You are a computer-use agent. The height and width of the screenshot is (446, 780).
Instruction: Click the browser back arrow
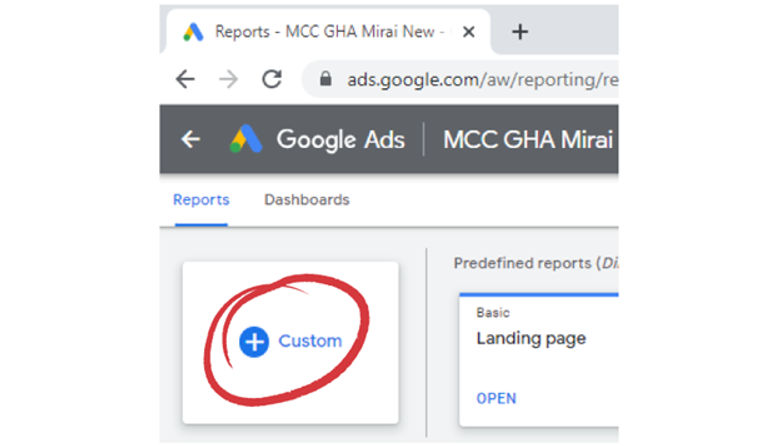185,79
